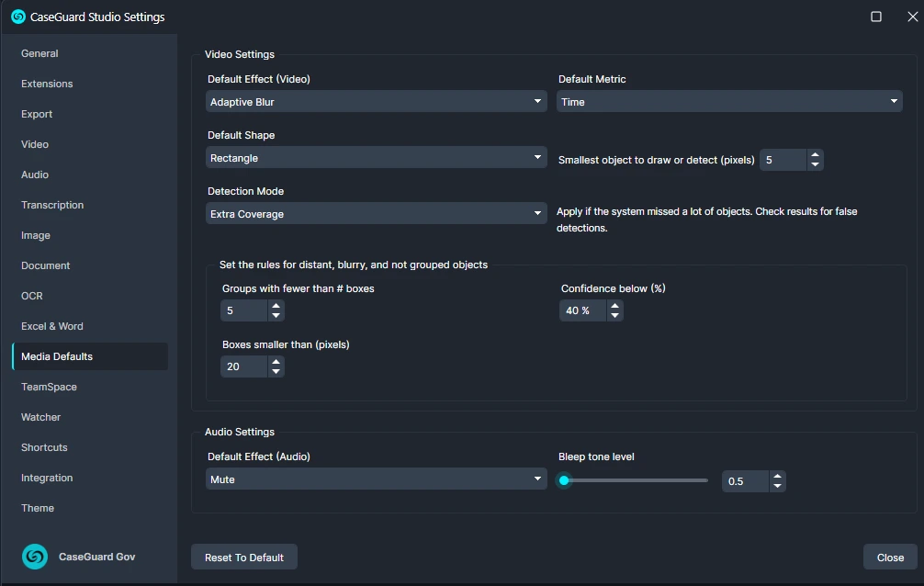Increase groups with fewer than boxes value
The width and height of the screenshot is (924, 586).
276,305
